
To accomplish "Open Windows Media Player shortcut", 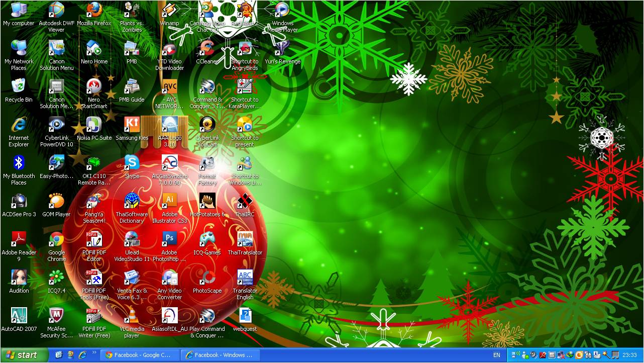I will 282,17.
